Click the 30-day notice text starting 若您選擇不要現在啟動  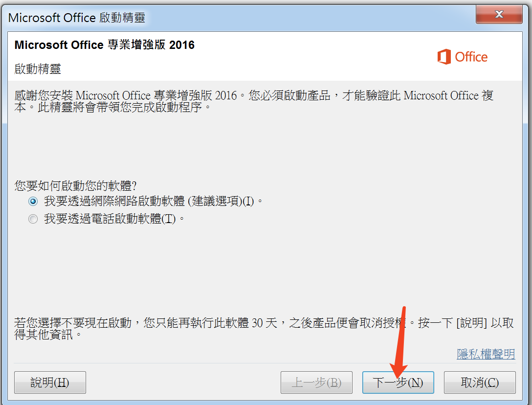[x=264, y=328]
